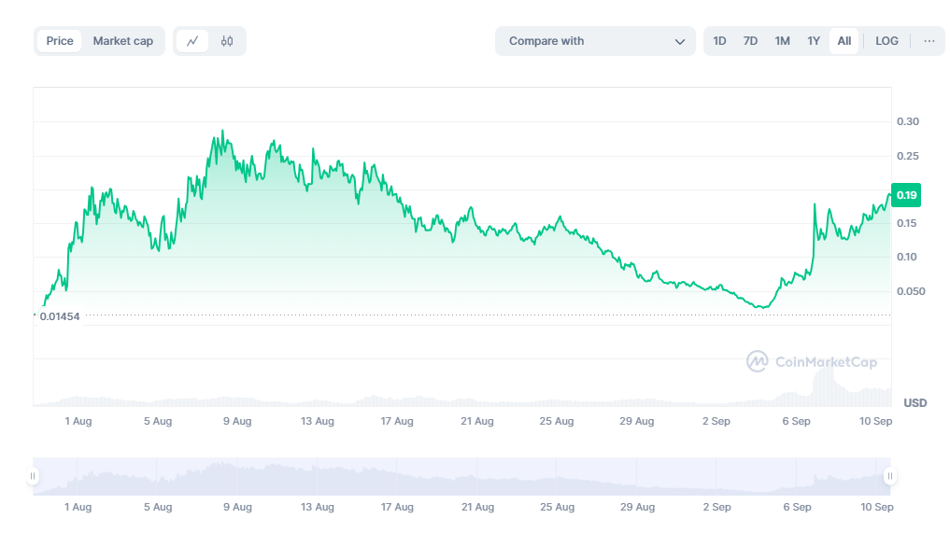Image resolution: width=950 pixels, height=560 pixels.
Task: Set time range to 7D
Action: (750, 41)
